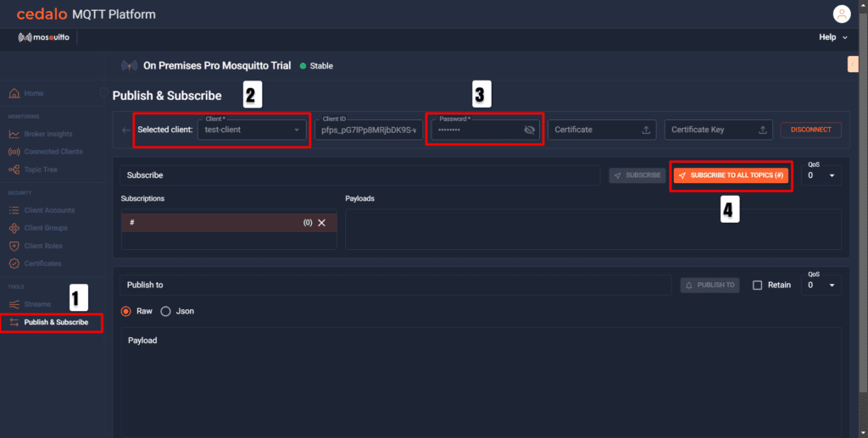The width and height of the screenshot is (868, 438).
Task: Click the Password input field
Action: [x=485, y=130]
